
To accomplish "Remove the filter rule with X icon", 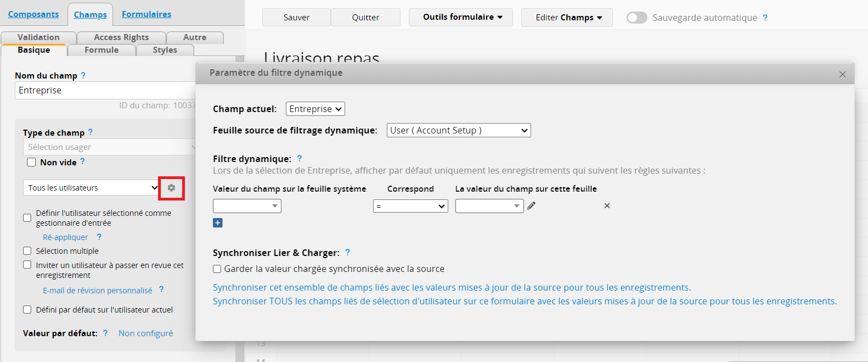I will click(607, 206).
